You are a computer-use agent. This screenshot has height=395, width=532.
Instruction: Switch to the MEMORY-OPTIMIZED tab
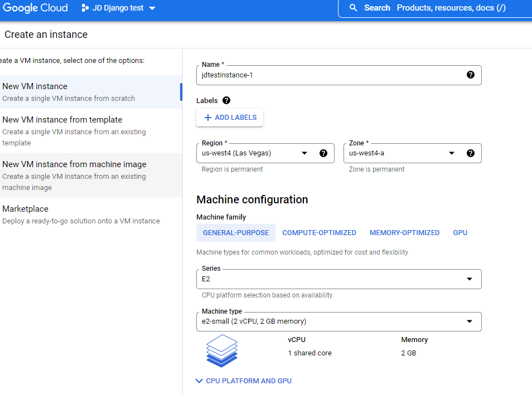(404, 232)
